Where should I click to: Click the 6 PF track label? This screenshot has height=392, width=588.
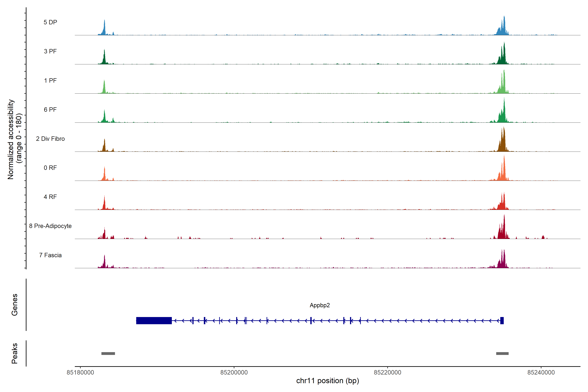50,109
